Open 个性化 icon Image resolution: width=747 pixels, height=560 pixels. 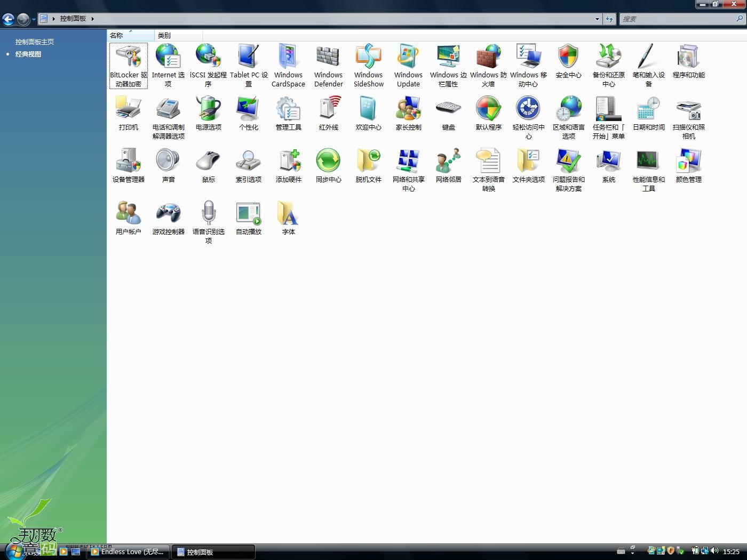249,109
